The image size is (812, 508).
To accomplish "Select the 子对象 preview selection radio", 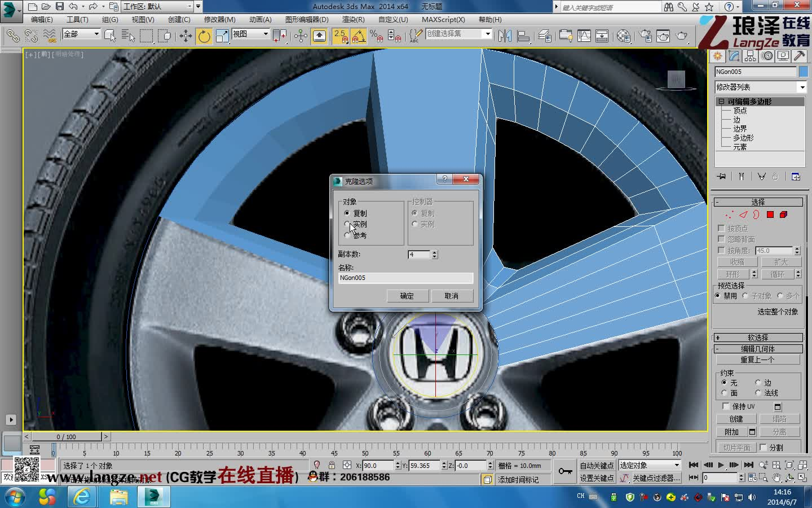I will click(745, 295).
